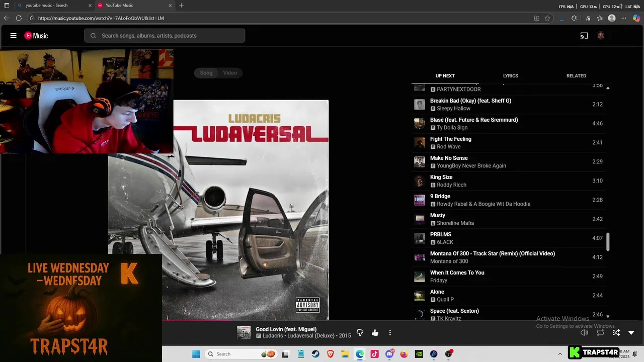Switch to the youtube music - Search tab
644x362 pixels.
pyautogui.click(x=55, y=6)
